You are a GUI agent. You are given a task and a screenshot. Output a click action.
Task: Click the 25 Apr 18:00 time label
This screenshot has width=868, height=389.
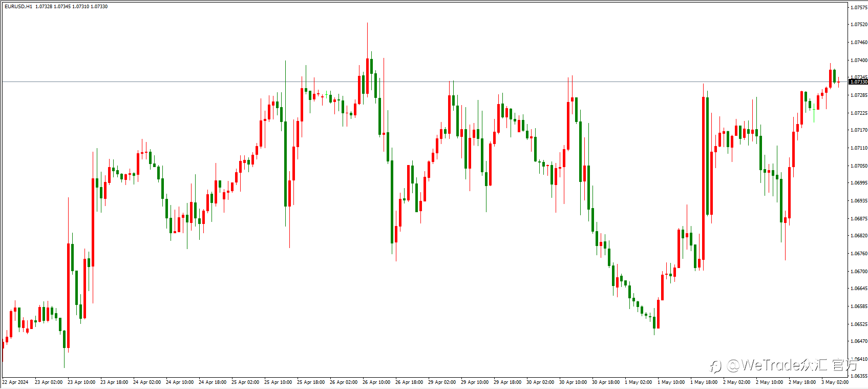311,382
